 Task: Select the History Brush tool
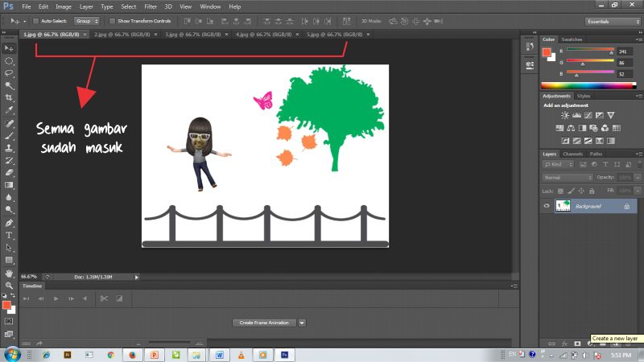(x=9, y=160)
